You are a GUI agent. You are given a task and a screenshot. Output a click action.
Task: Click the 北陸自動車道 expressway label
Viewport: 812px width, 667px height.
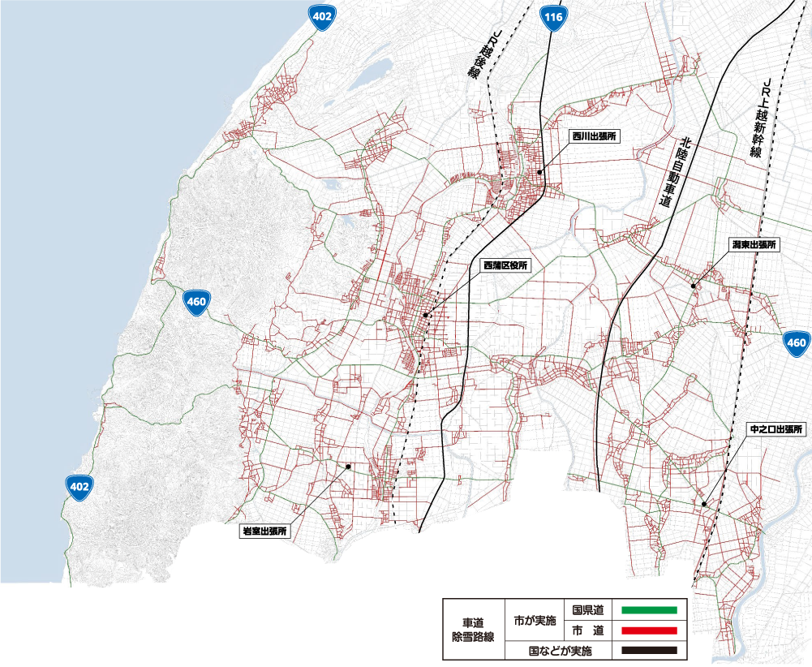pos(675,173)
